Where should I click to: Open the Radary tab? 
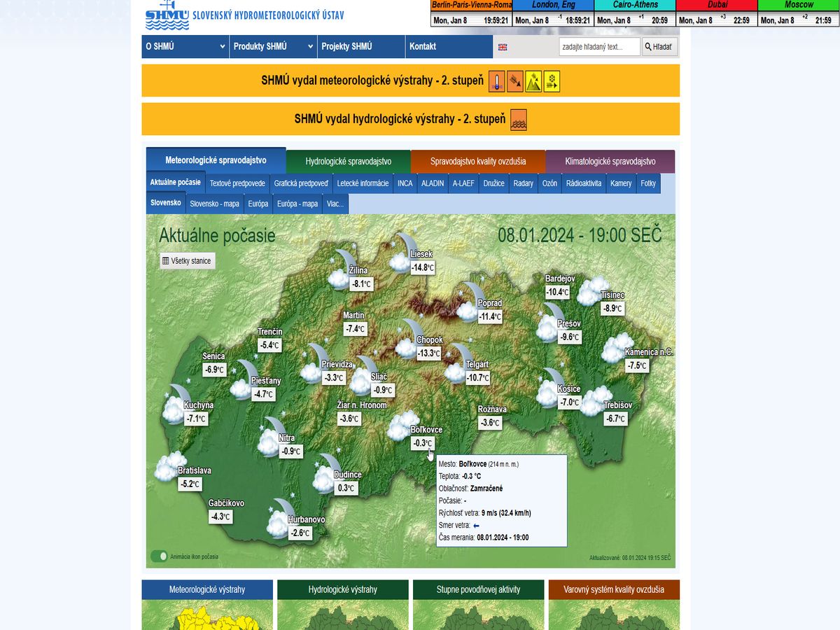coord(523,183)
